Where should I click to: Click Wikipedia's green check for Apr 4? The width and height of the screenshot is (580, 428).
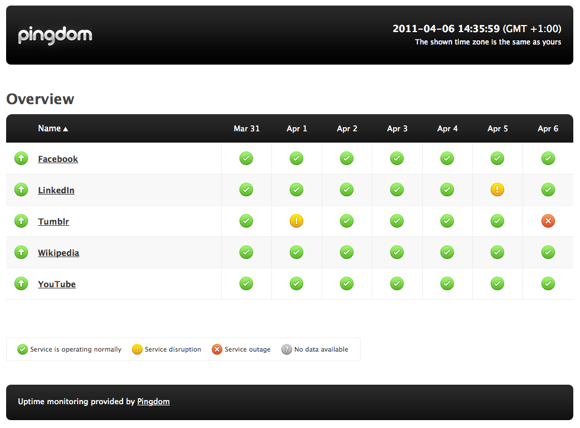click(447, 252)
